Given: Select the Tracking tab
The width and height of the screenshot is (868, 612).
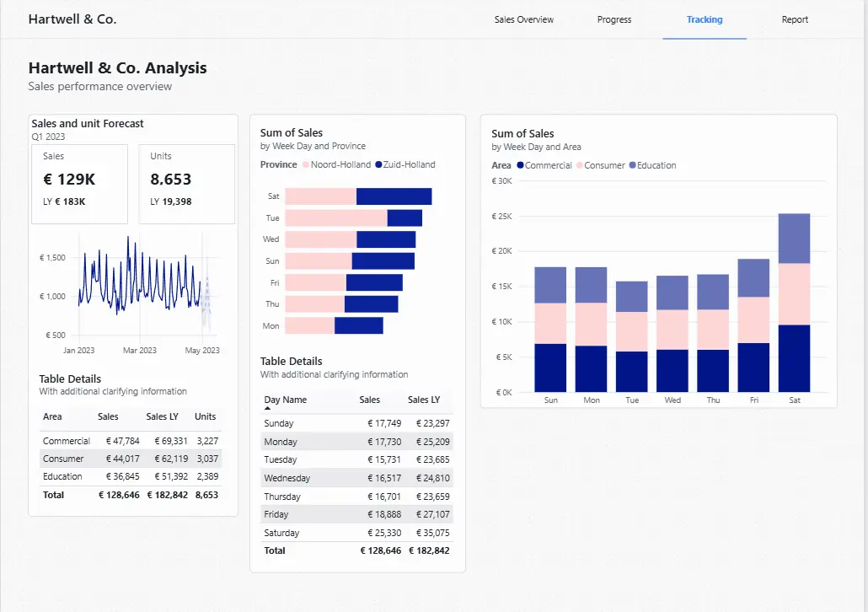Looking at the screenshot, I should tap(705, 19).
